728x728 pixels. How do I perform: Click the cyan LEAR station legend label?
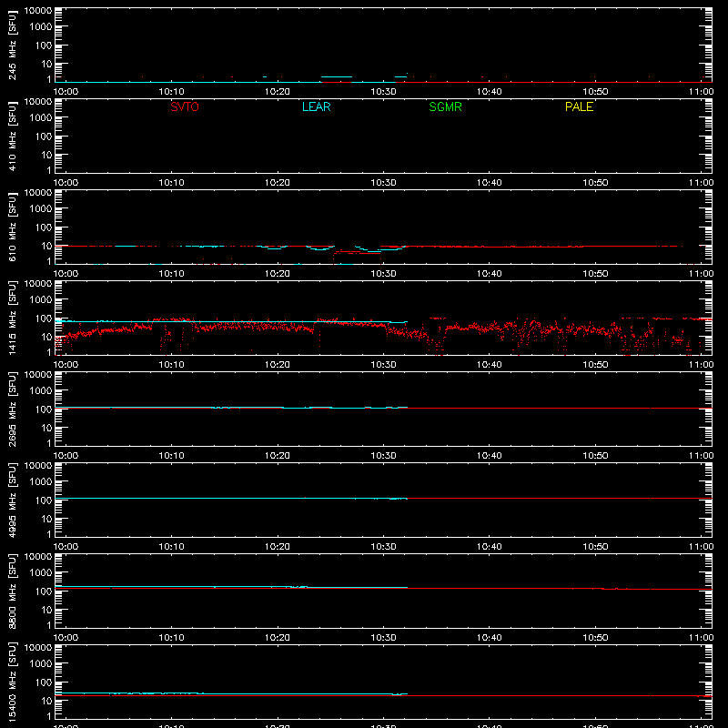[x=316, y=106]
